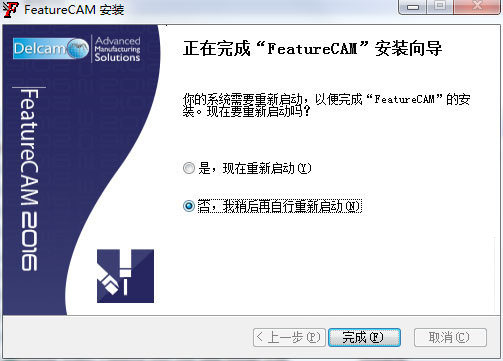The image size is (503, 361).
Task: Close the FeatureCAM installer window
Action: click(x=477, y=7)
